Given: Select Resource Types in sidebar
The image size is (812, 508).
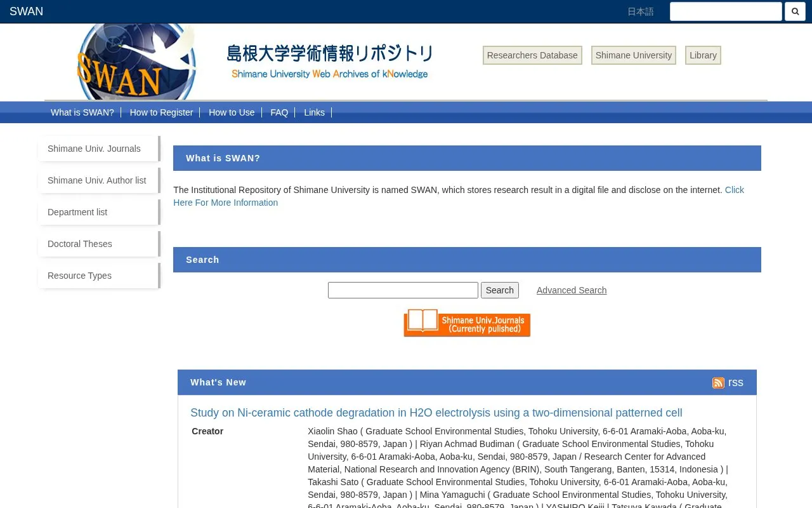Looking at the screenshot, I should coord(100,276).
